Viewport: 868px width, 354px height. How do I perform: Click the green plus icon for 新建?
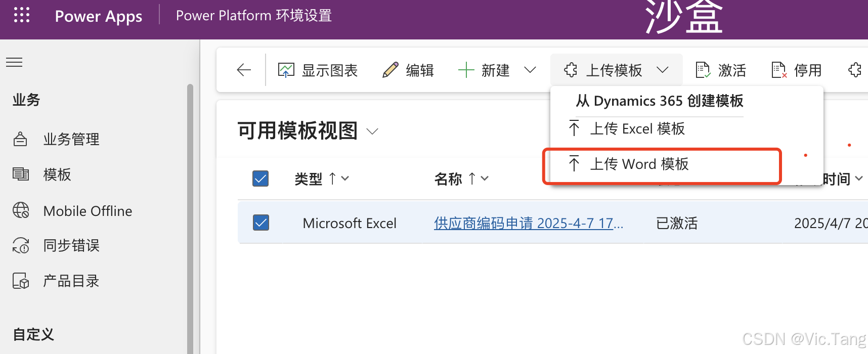465,70
